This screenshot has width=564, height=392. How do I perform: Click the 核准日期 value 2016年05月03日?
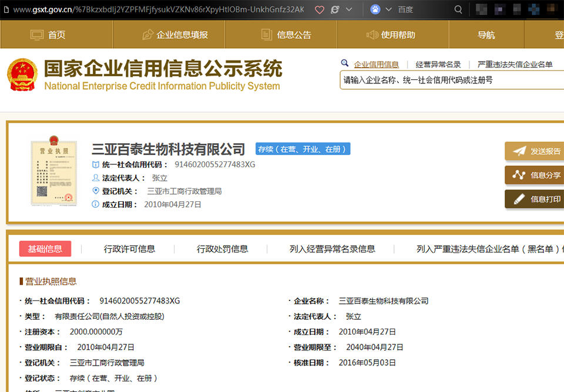tap(367, 363)
